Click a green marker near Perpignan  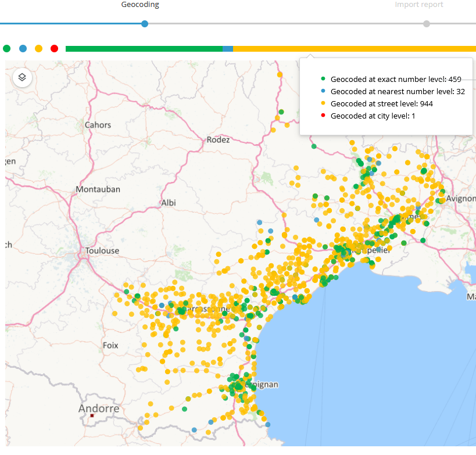(238, 385)
